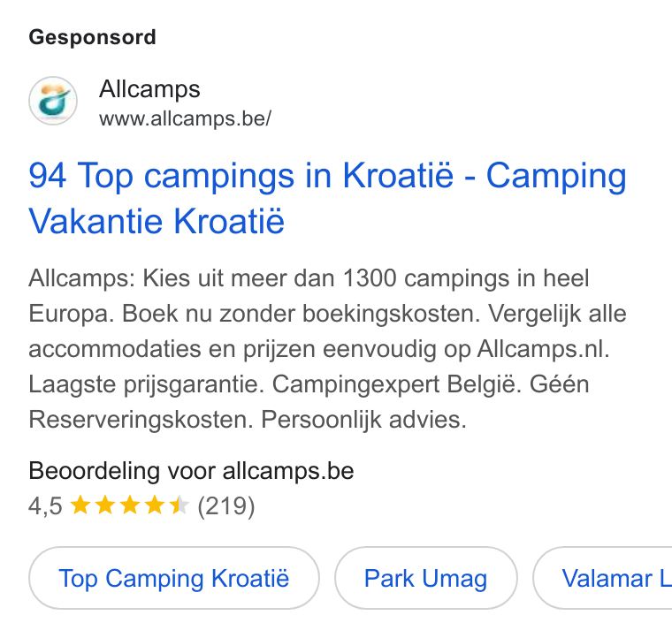Click the half-filled fifth rating star

[x=179, y=505]
